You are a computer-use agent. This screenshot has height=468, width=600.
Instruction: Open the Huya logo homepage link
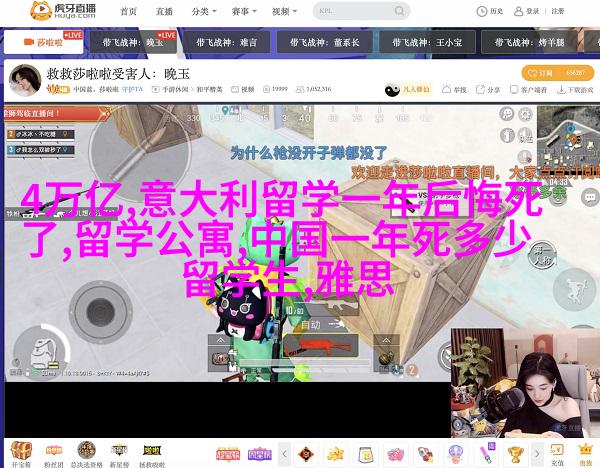[x=63, y=10]
